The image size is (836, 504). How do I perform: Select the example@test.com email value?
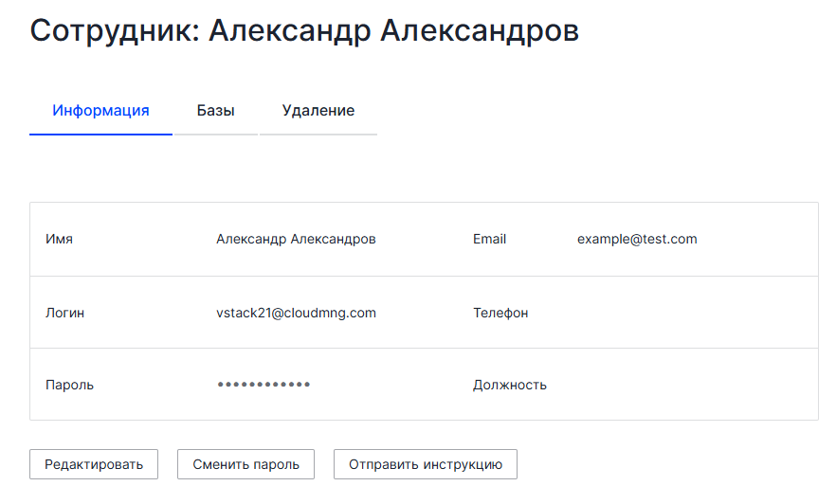637,240
